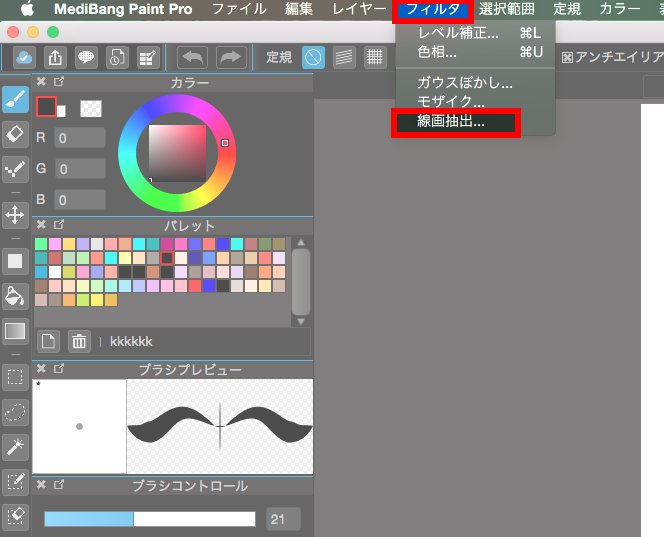Toggle the アンチエイリア checkbox
Viewport: 664px width, 537px height.
pyautogui.click(x=567, y=57)
